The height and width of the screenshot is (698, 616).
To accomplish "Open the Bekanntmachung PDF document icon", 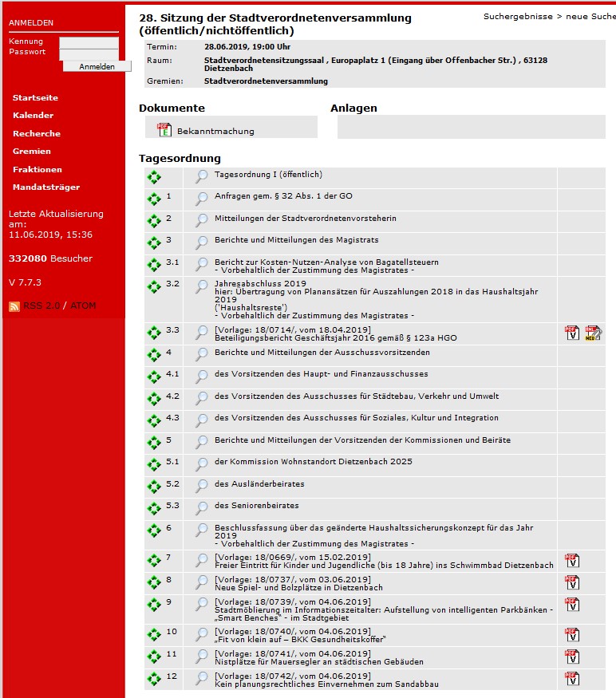I will (x=164, y=130).
